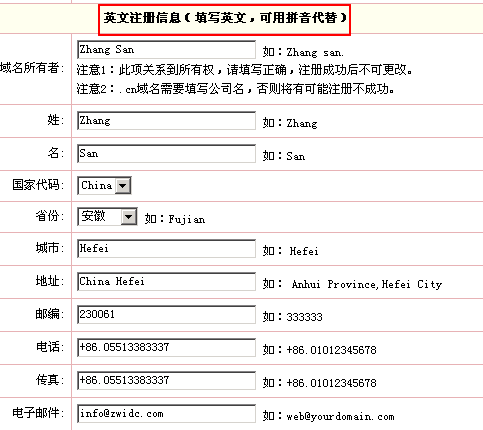Click the 电子邮件 label
Screen dimensions: 483x430
pyautogui.click(x=38, y=413)
